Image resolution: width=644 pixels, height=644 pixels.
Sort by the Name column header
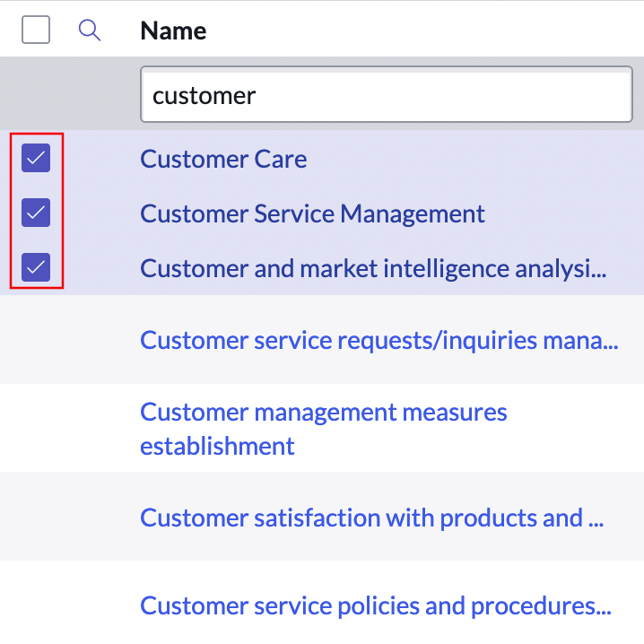(x=173, y=30)
